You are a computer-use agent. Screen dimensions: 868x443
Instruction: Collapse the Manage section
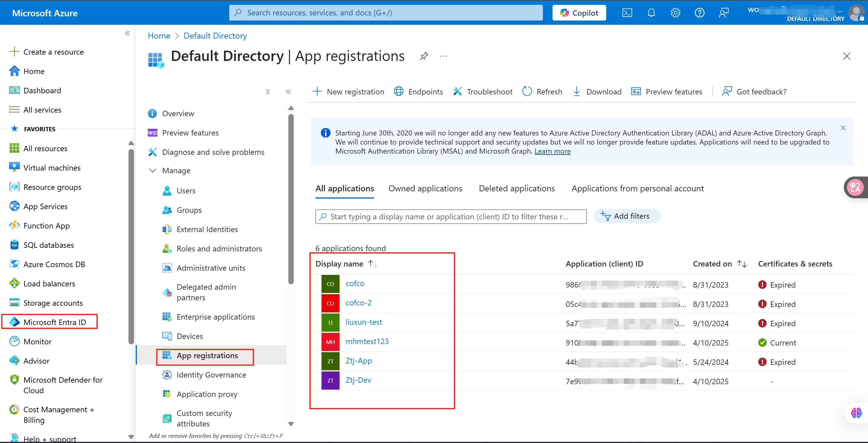click(x=153, y=171)
